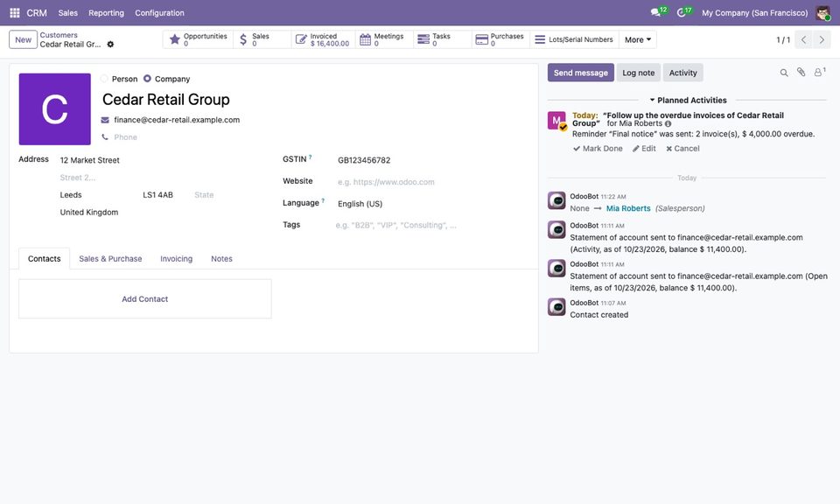The height and width of the screenshot is (504, 840).
Task: Open the activities clock icon
Action: click(x=683, y=12)
